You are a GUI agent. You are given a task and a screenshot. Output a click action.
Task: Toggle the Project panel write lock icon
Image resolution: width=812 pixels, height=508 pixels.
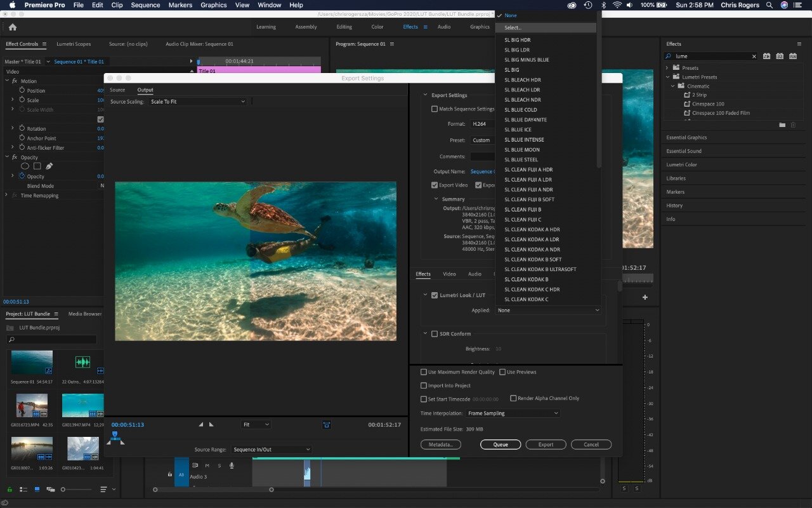click(10, 490)
